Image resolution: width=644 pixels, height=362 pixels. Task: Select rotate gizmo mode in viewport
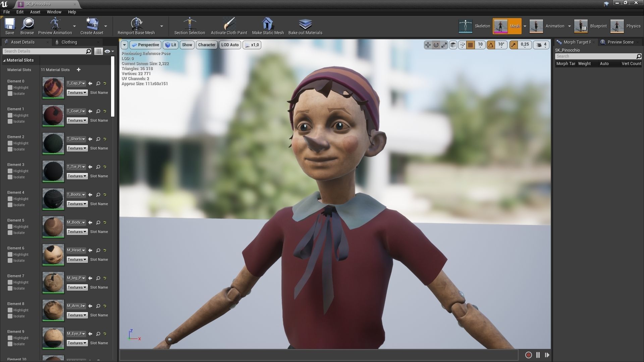point(436,45)
